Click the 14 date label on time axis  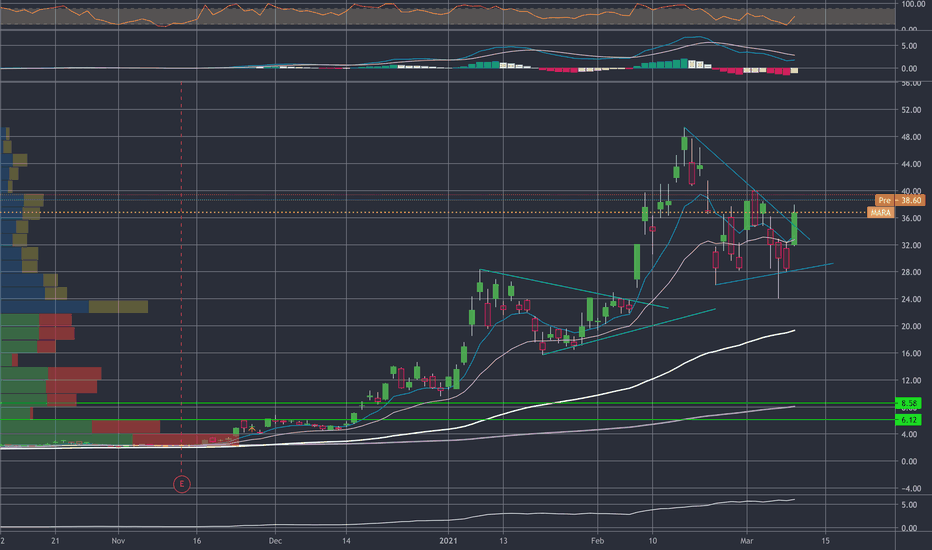click(346, 540)
